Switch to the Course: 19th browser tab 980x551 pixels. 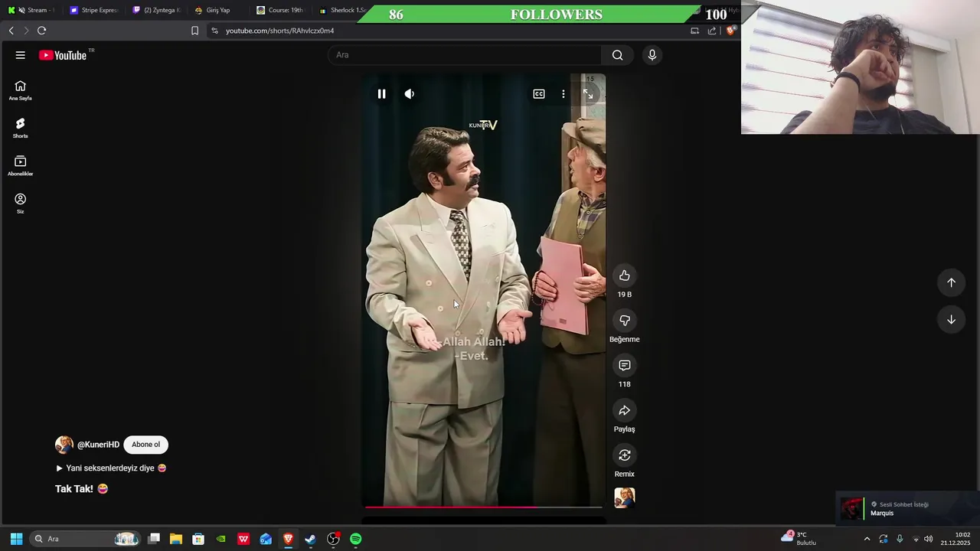(280, 10)
